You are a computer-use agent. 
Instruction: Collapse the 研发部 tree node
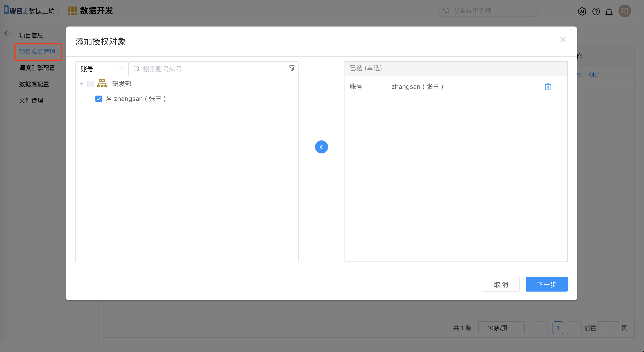[x=81, y=84]
